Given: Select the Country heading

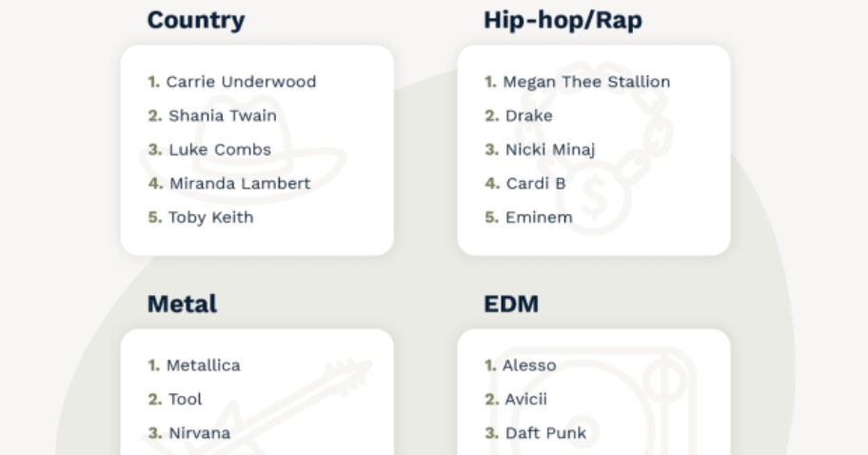Looking at the screenshot, I should [196, 21].
